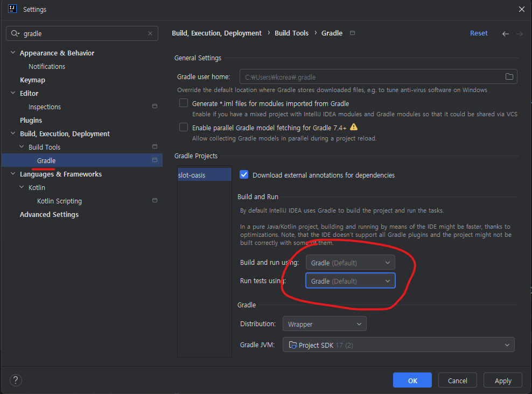The height and width of the screenshot is (394, 532).
Task: Click the Gradle breadcrumb
Action: click(332, 33)
